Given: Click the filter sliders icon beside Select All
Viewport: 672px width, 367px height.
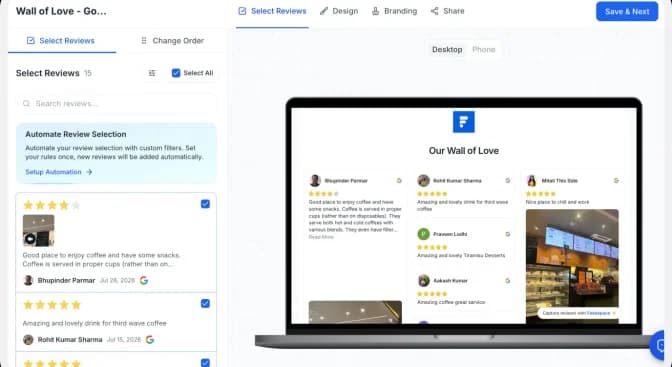Looking at the screenshot, I should [152, 73].
